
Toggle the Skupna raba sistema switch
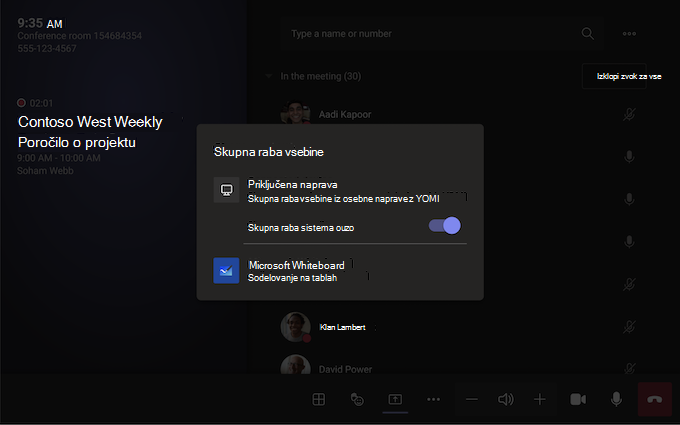[445, 226]
